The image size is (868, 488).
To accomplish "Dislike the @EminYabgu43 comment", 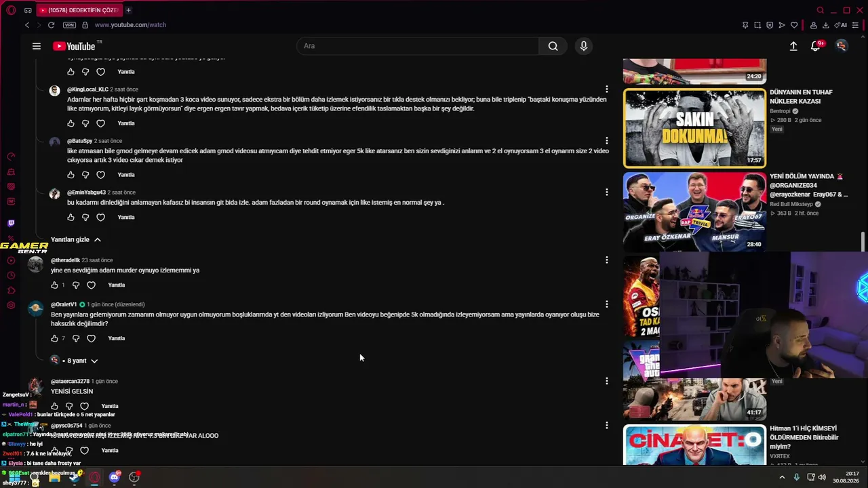I will 85,218.
